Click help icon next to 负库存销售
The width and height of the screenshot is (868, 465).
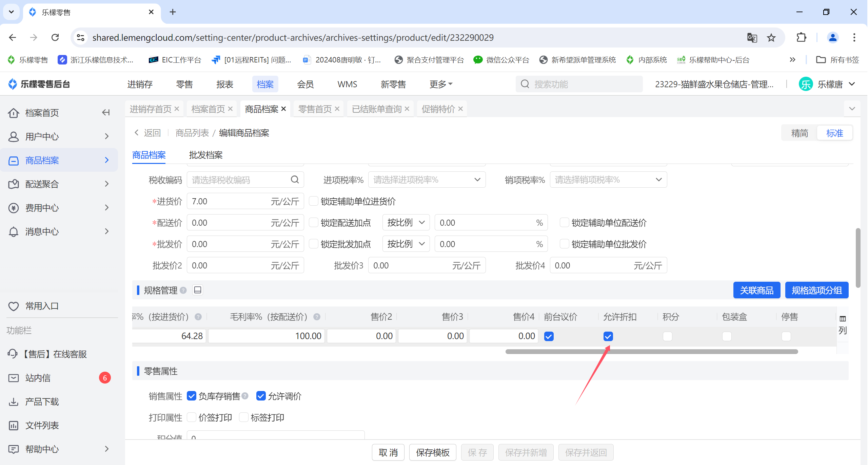[245, 396]
